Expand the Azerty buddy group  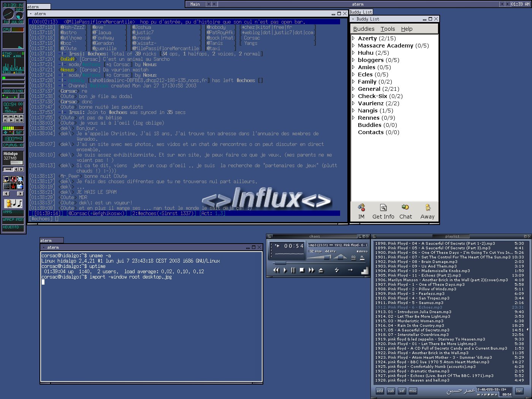[x=353, y=38]
